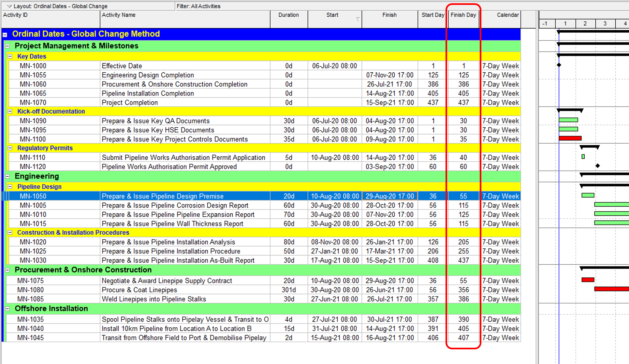The image size is (629, 364).
Task: Click the Finish column header
Action: click(x=389, y=19)
